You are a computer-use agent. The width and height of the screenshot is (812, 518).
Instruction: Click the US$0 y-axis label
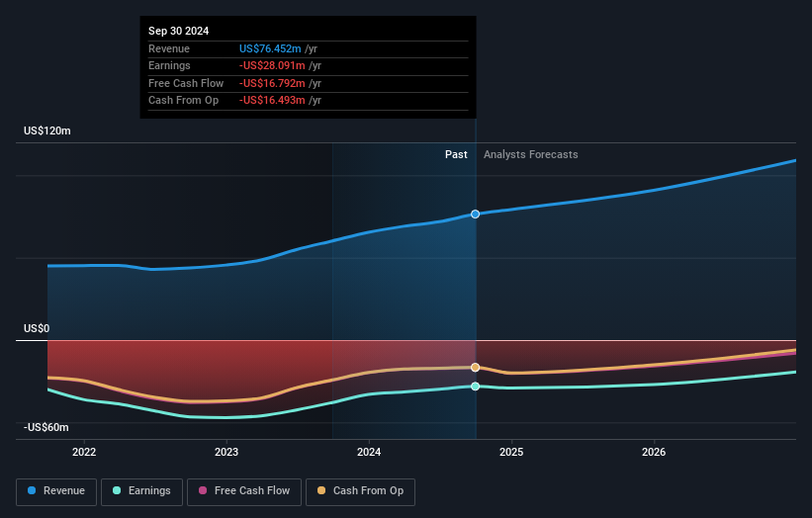(x=37, y=328)
